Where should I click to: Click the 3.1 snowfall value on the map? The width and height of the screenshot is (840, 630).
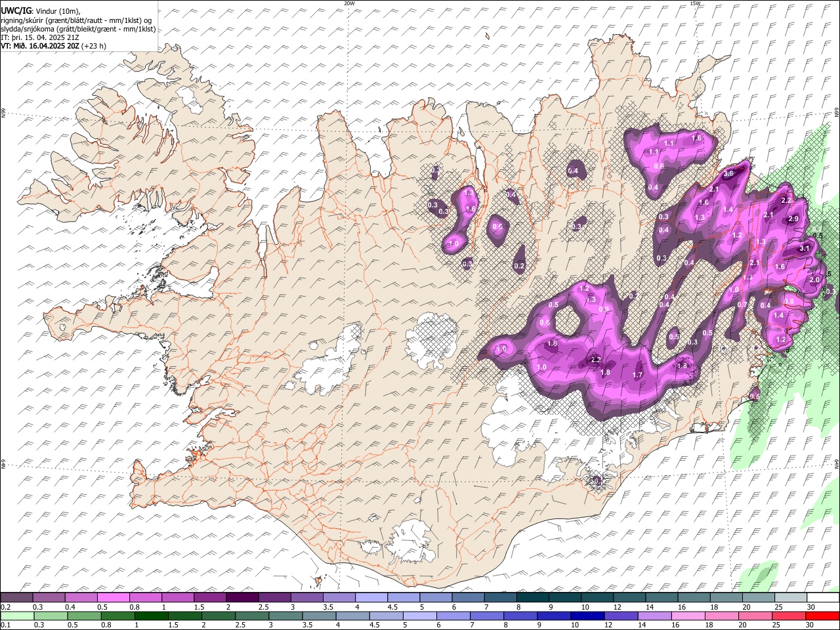(805, 249)
